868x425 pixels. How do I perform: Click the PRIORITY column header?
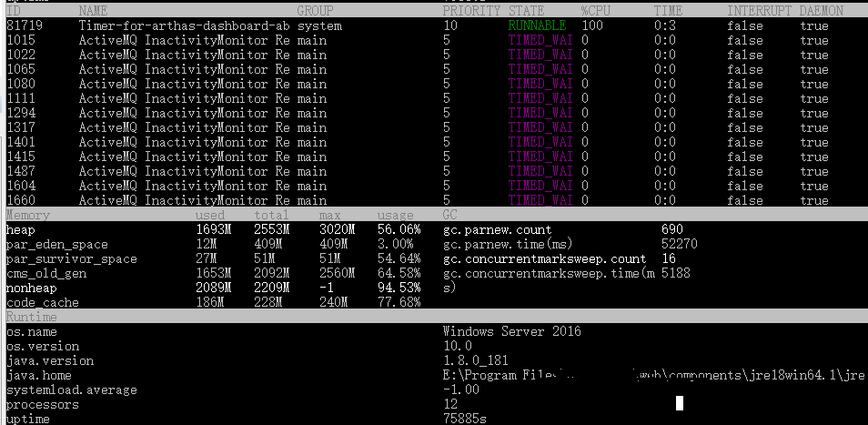[x=471, y=11]
